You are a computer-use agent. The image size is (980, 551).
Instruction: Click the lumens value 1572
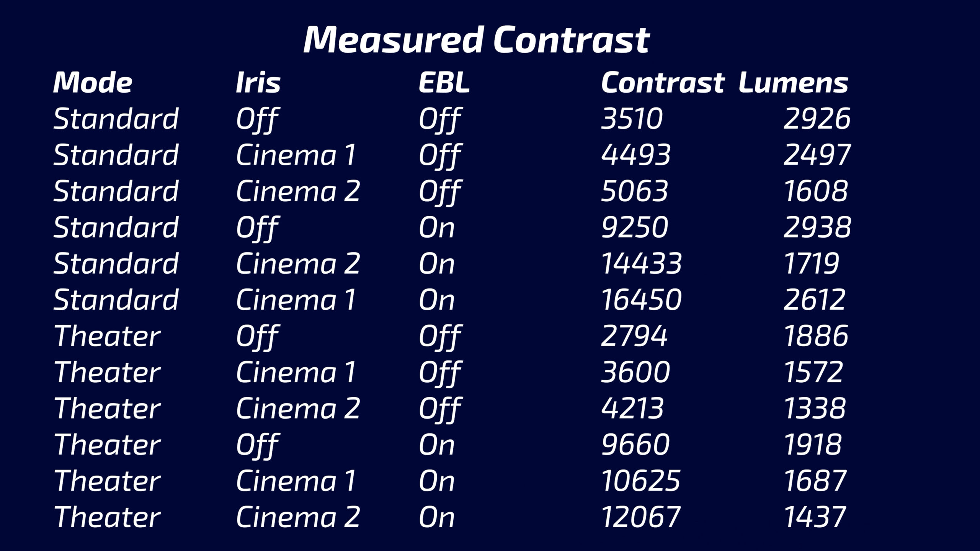[813, 372]
